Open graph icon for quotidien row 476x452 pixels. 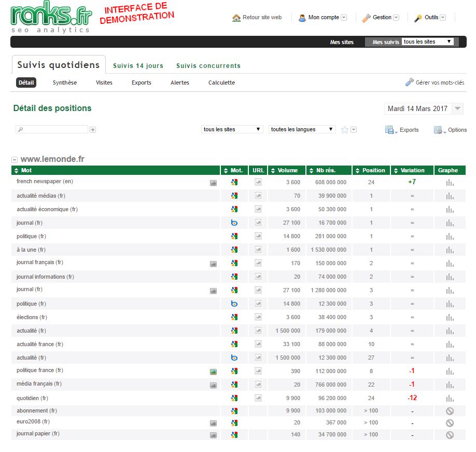pos(450,398)
